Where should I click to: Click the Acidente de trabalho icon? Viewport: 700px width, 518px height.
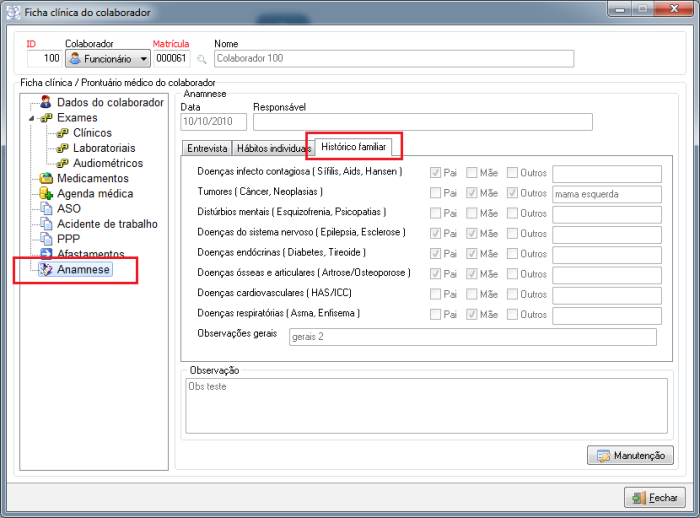click(46, 224)
